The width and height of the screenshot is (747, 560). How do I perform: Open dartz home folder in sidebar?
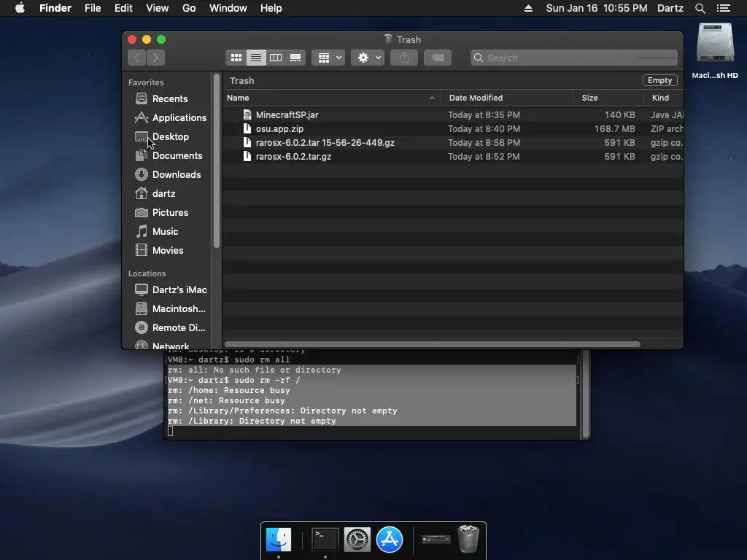coord(155,194)
